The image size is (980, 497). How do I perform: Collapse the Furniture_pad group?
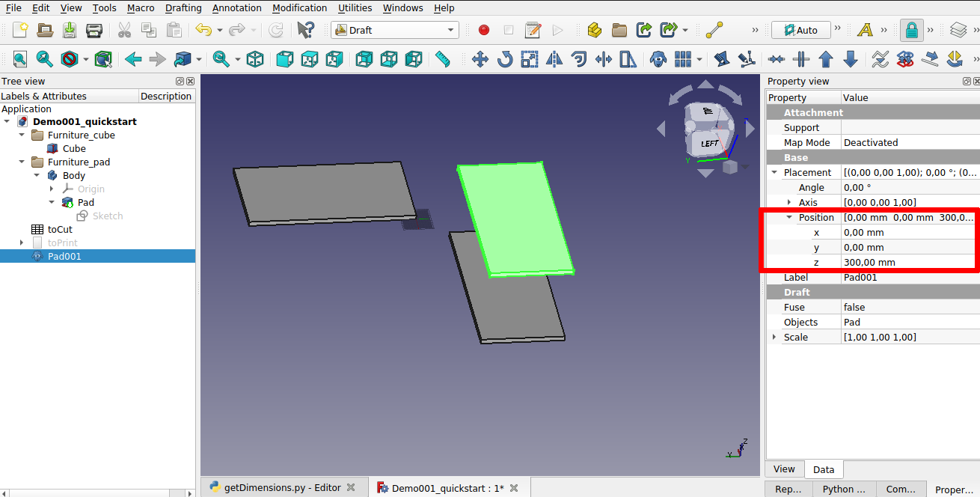pos(22,162)
